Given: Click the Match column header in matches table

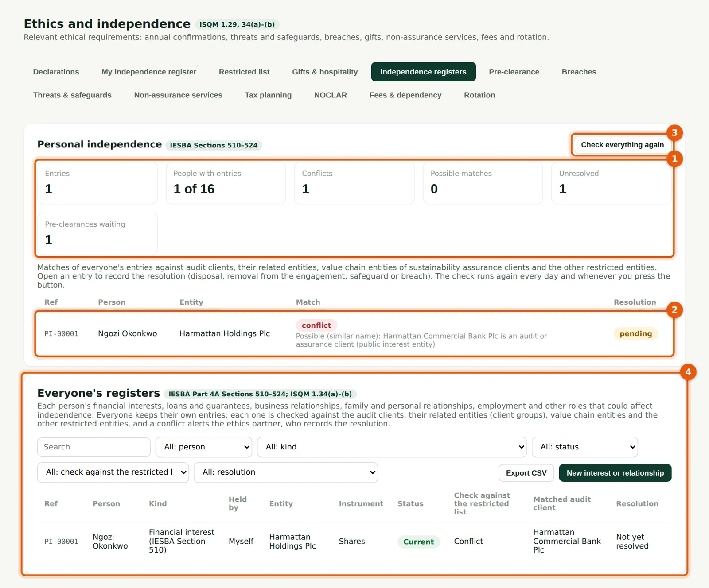Looking at the screenshot, I should (x=308, y=302).
